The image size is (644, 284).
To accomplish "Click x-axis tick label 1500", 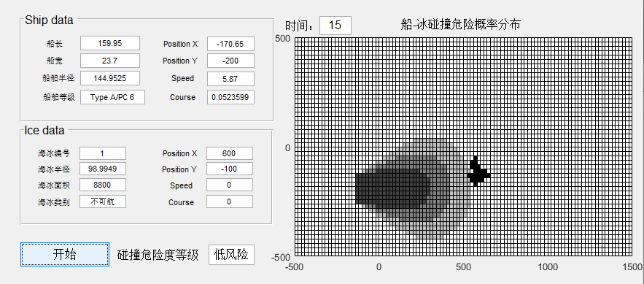I will (632, 266).
